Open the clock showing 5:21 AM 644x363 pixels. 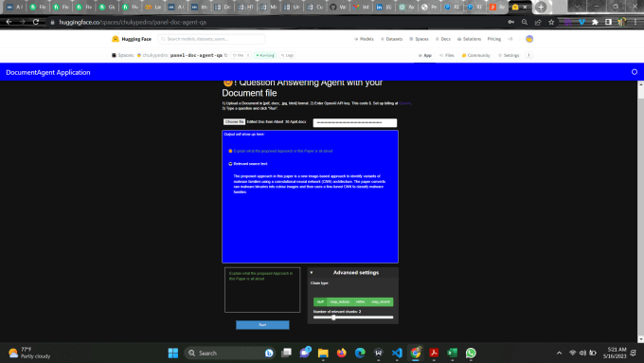click(615, 353)
